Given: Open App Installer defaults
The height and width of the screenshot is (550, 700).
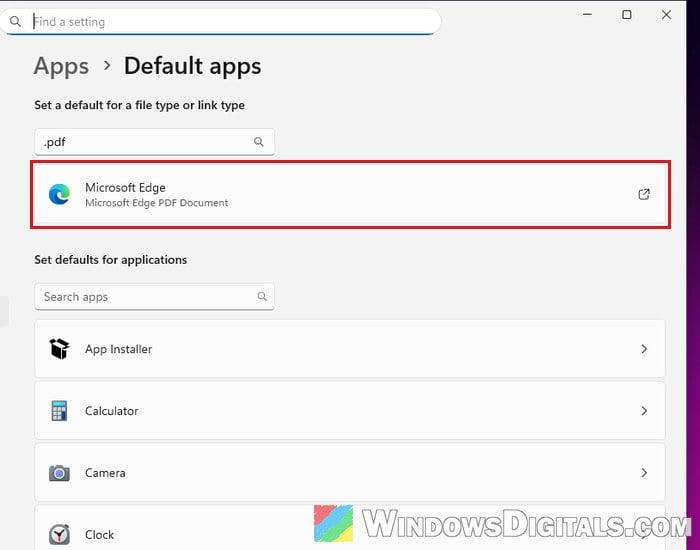Looking at the screenshot, I should click(x=350, y=349).
